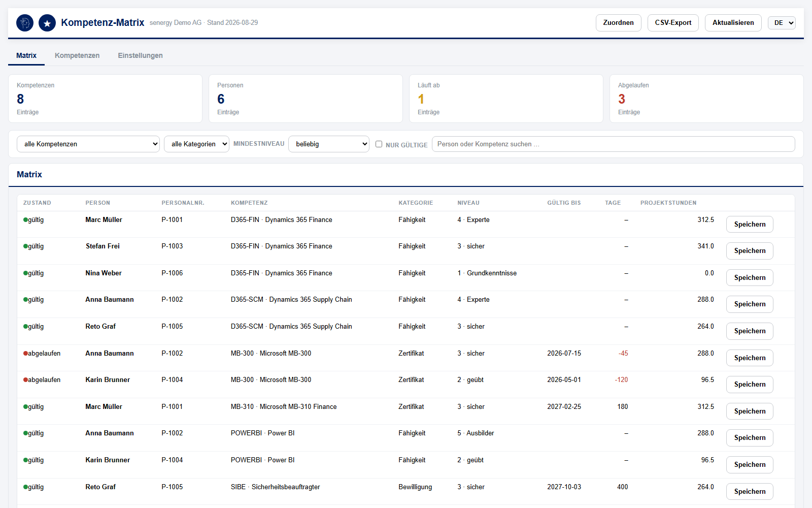Screen dimensions: 812x508
Task: Save Karin Brunner's MB-300 row
Action: (x=750, y=385)
